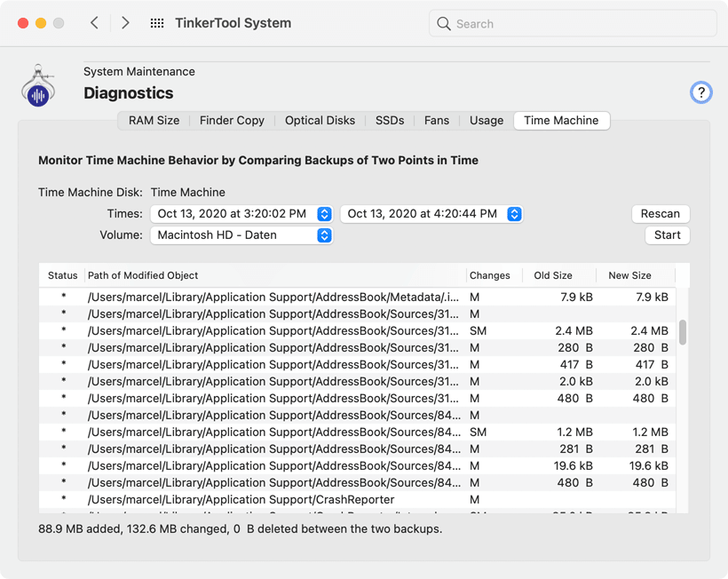Click the vertical scrollbar thumb in table

pyautogui.click(x=683, y=332)
